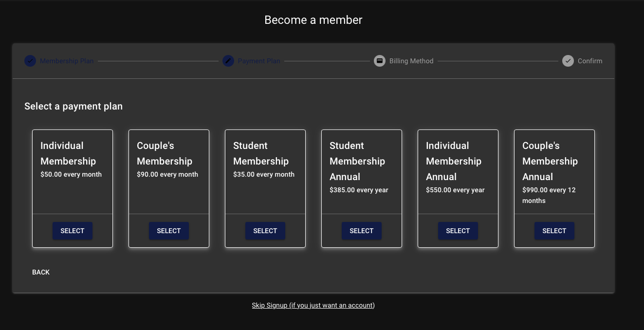Select the Student Membership Annual plan
The height and width of the screenshot is (330, 644).
[x=362, y=231]
